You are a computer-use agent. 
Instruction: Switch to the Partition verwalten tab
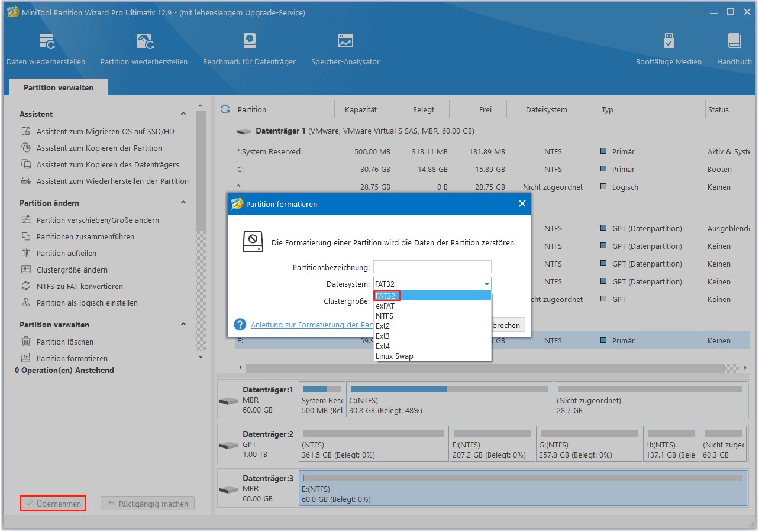click(59, 87)
